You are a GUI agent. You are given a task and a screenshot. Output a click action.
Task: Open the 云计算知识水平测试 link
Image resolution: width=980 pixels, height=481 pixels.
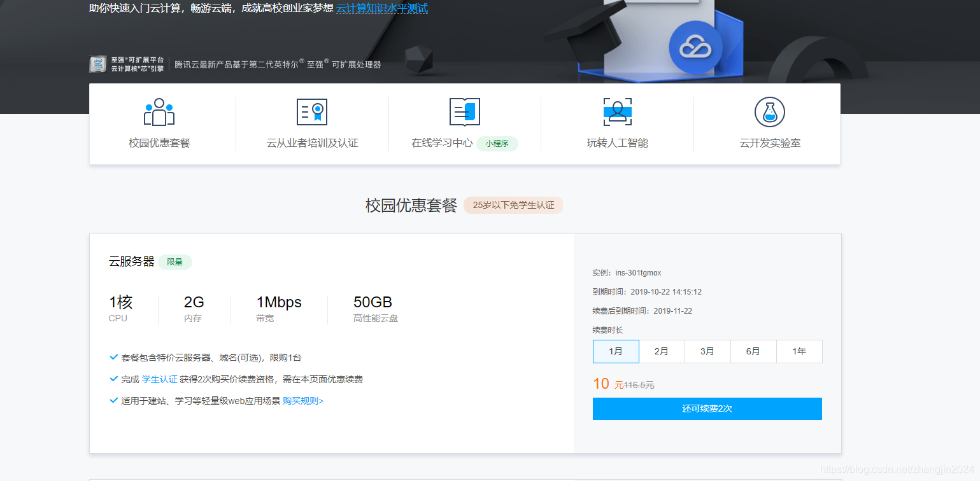pos(382,8)
